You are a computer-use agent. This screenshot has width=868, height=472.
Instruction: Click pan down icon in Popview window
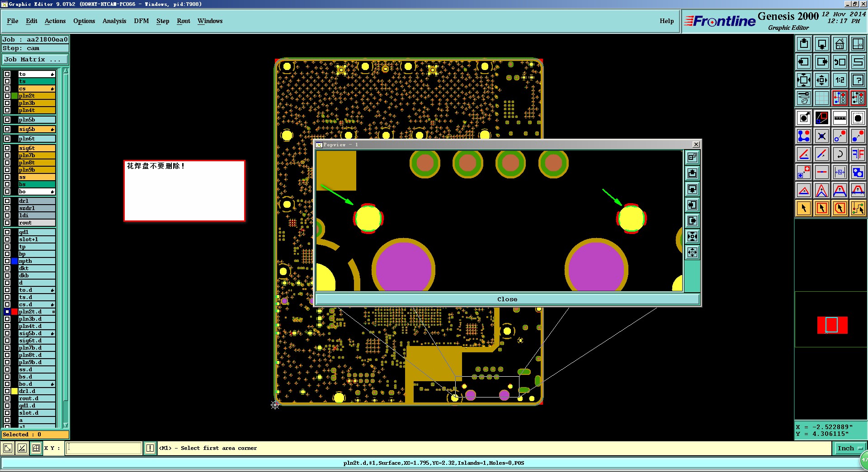692,189
